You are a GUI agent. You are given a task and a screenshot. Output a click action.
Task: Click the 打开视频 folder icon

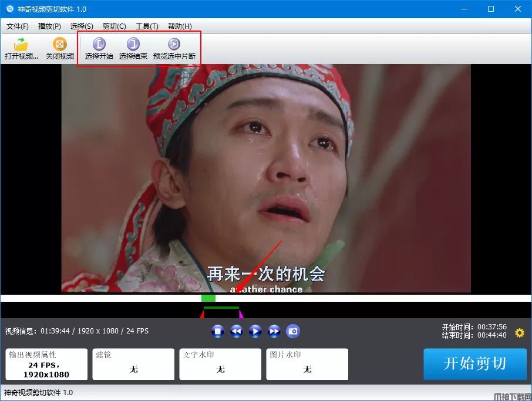[21, 44]
